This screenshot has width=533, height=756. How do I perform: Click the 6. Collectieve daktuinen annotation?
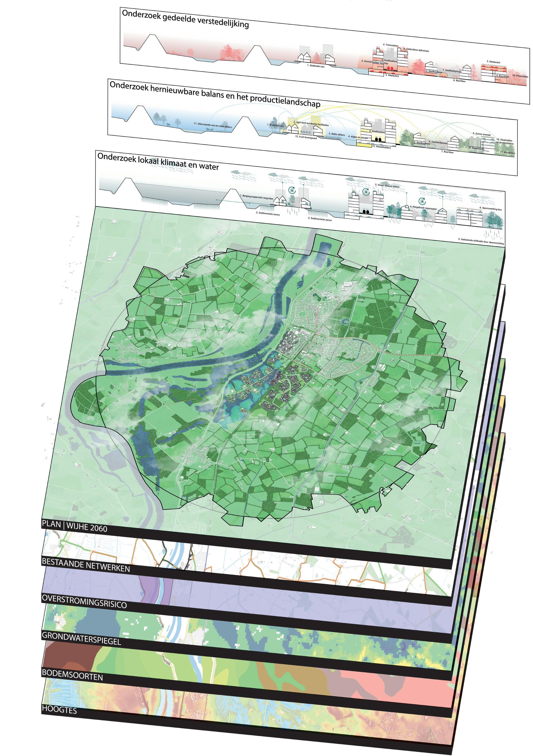click(x=416, y=50)
